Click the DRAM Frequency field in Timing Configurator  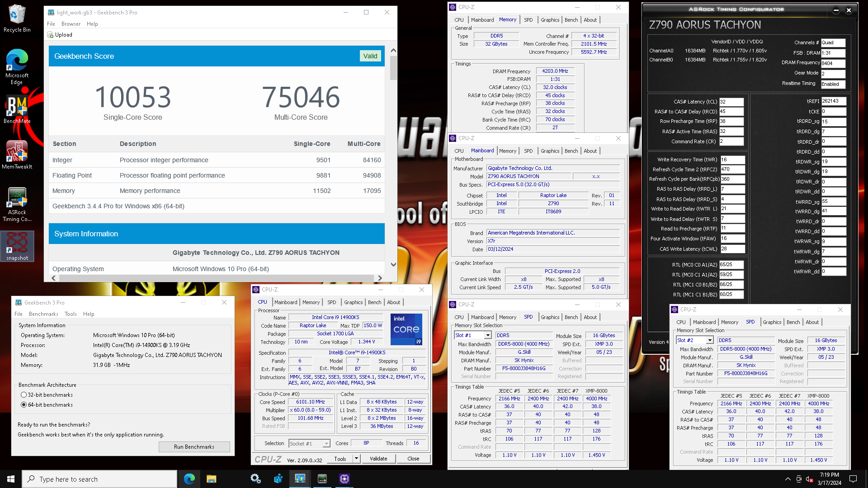coord(833,63)
